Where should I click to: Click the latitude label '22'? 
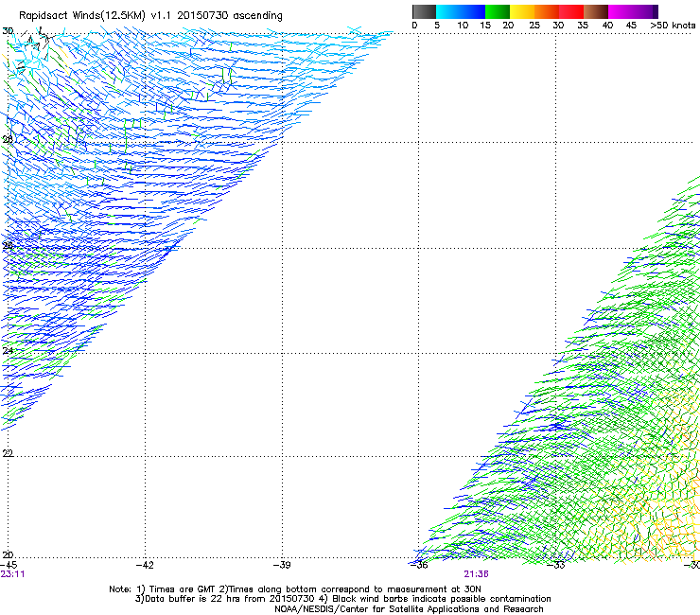8,453
